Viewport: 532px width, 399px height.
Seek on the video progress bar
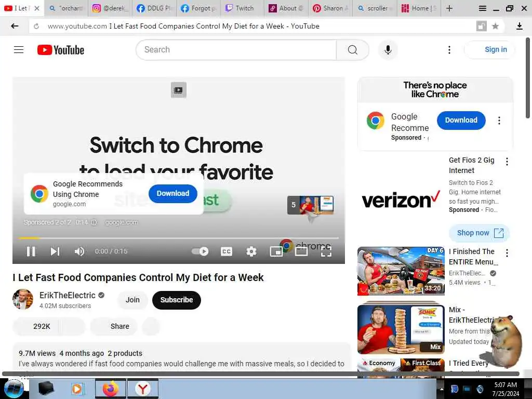tap(179, 238)
